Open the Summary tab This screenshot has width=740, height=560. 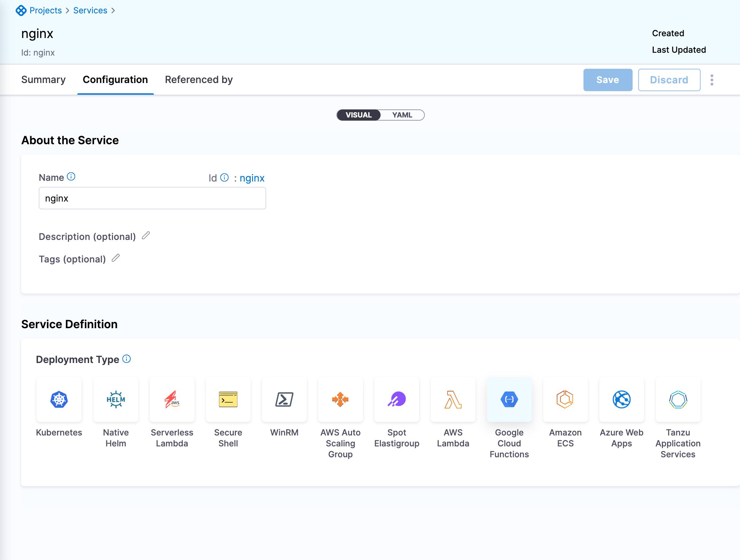click(x=43, y=80)
